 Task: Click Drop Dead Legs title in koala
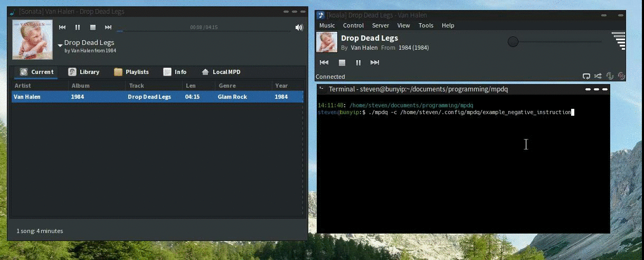click(370, 38)
